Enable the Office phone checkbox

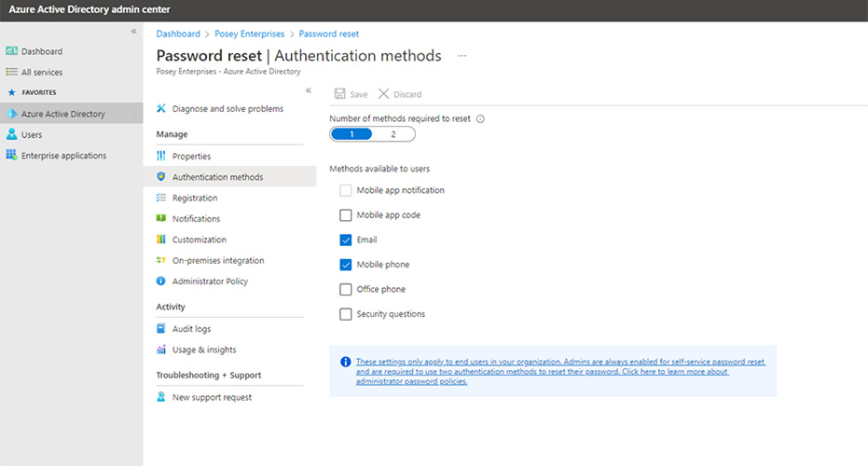(x=345, y=289)
